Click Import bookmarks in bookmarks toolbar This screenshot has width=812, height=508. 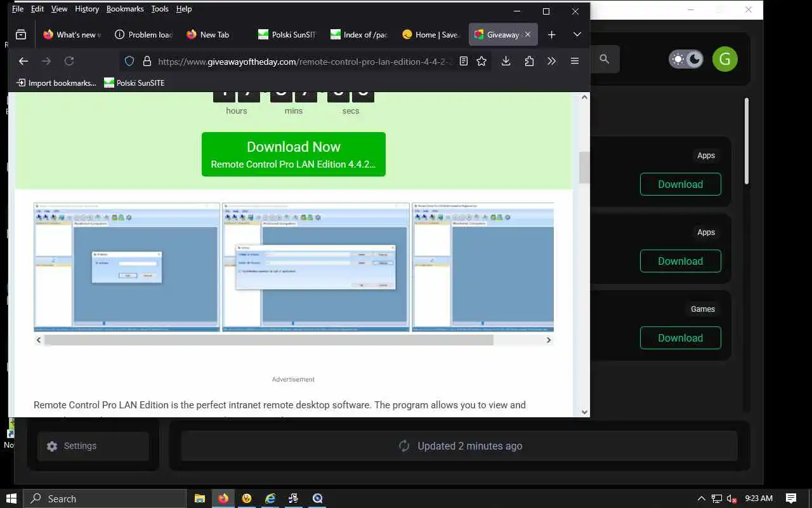[56, 83]
